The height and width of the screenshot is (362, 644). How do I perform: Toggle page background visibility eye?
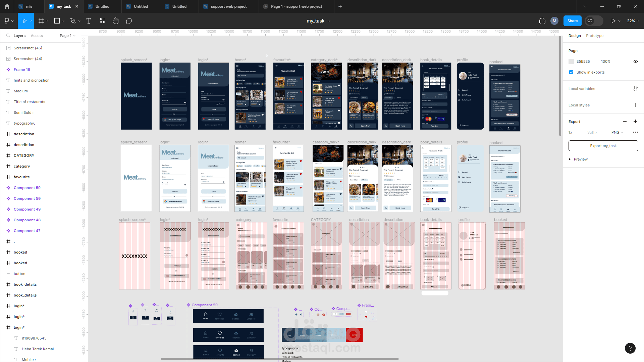[x=635, y=61]
